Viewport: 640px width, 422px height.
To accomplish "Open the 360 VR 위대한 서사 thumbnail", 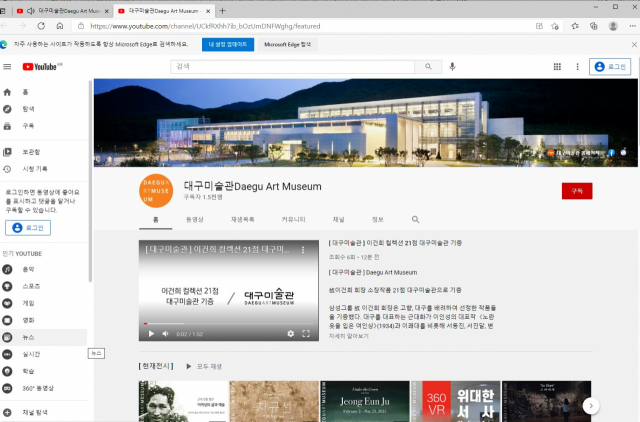I will [x=456, y=402].
